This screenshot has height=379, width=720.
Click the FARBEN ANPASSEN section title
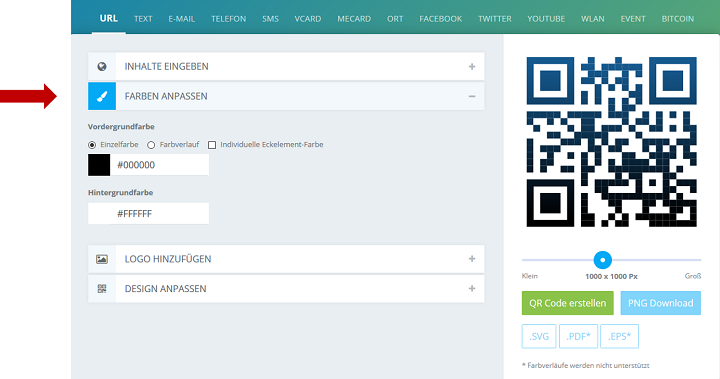(166, 96)
